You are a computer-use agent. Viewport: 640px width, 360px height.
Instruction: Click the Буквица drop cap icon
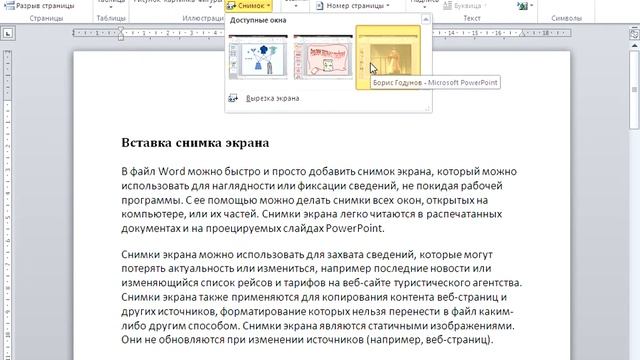[447, 6]
